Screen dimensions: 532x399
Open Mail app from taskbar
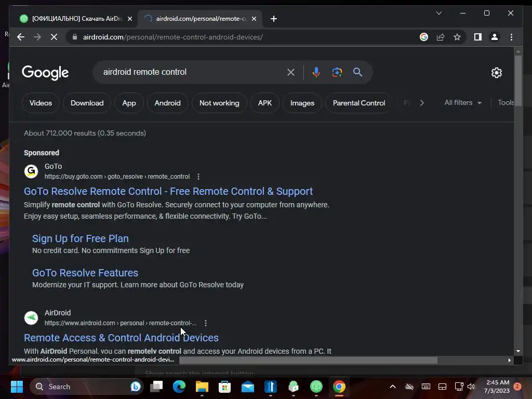coord(248,387)
